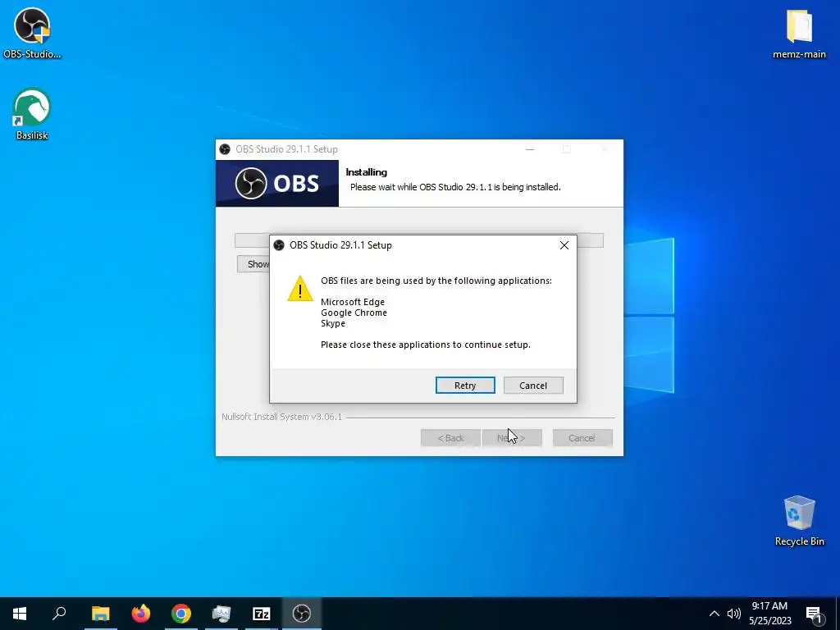The height and width of the screenshot is (630, 840).
Task: Open the system monitor app on the taskbar
Action: point(221,614)
